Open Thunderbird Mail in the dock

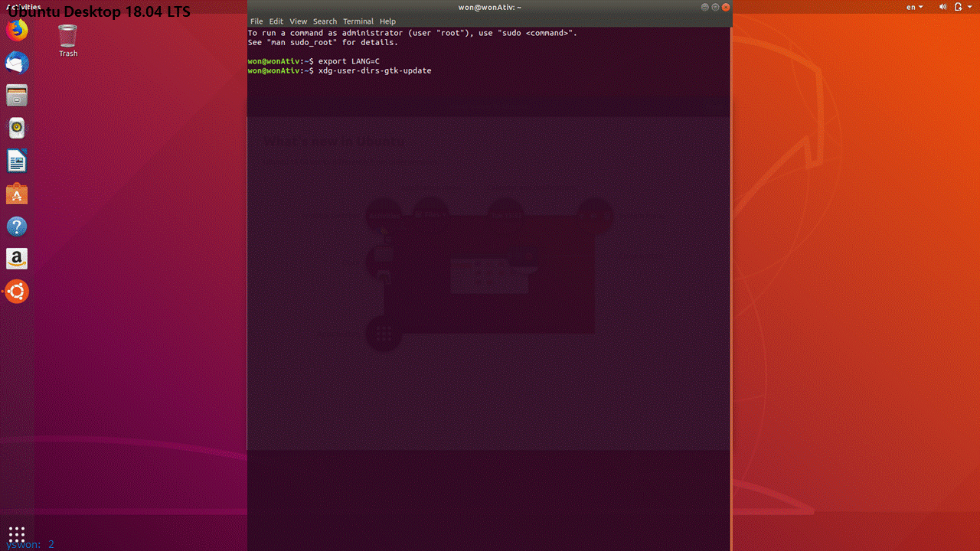(x=17, y=63)
